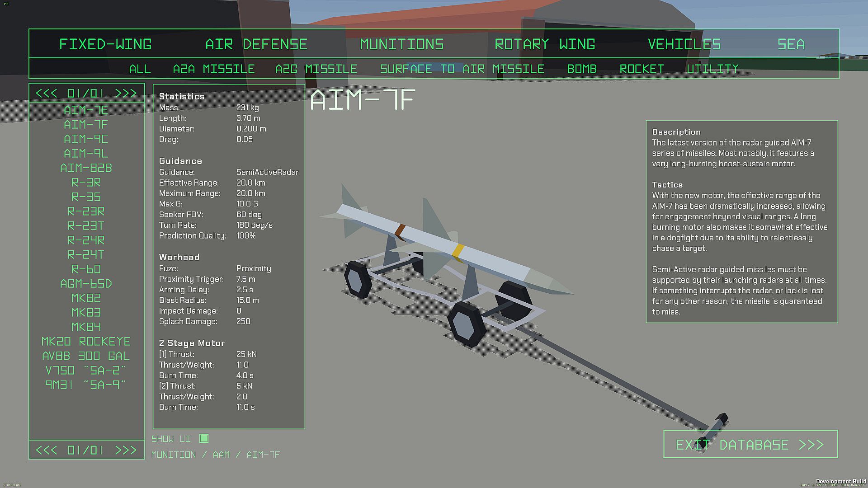Select the R-60 missile entry
Image resolution: width=868 pixels, height=488 pixels.
(86, 269)
